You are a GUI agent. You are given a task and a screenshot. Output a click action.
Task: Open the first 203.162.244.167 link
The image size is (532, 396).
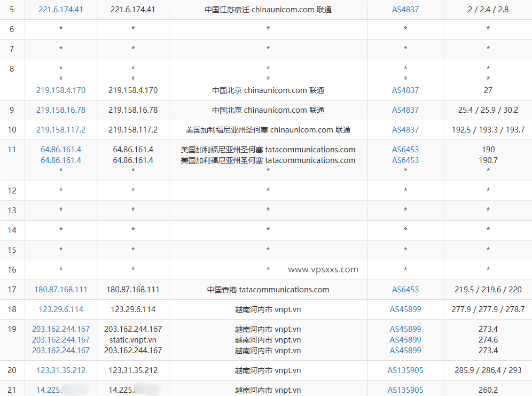(60, 329)
